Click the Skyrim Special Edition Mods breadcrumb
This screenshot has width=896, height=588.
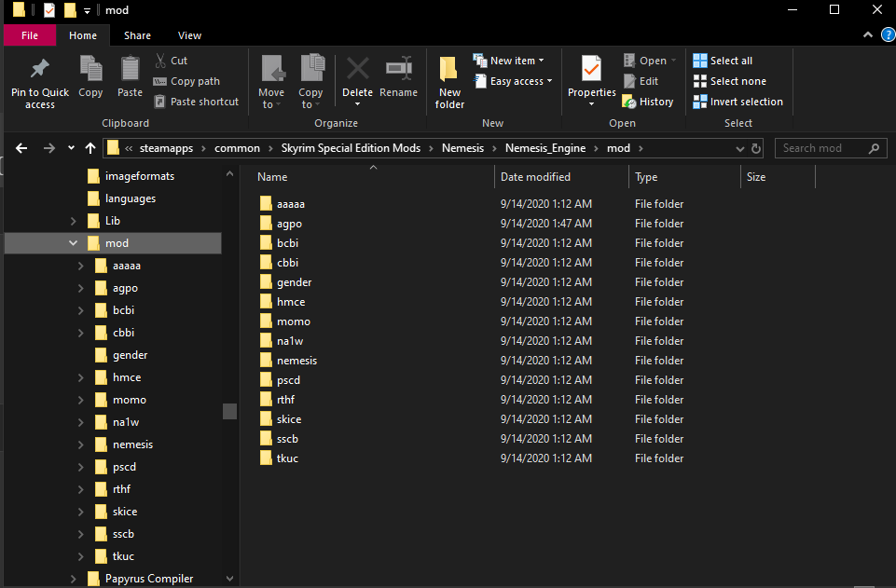[x=351, y=148]
